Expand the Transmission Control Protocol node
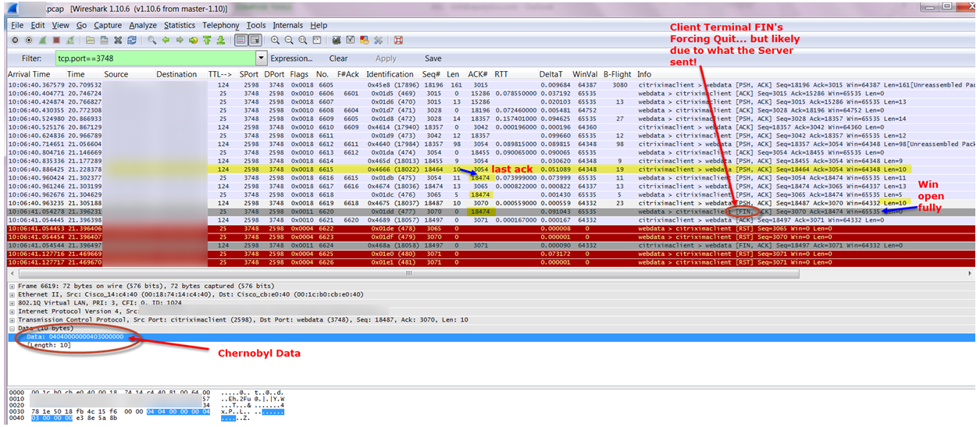 (x=11, y=320)
